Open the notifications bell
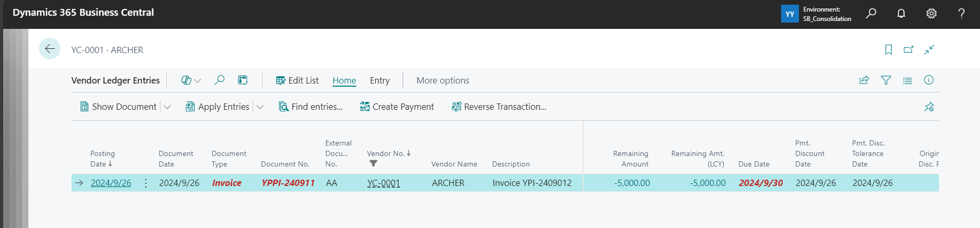Image resolution: width=980 pixels, height=228 pixels. [901, 13]
